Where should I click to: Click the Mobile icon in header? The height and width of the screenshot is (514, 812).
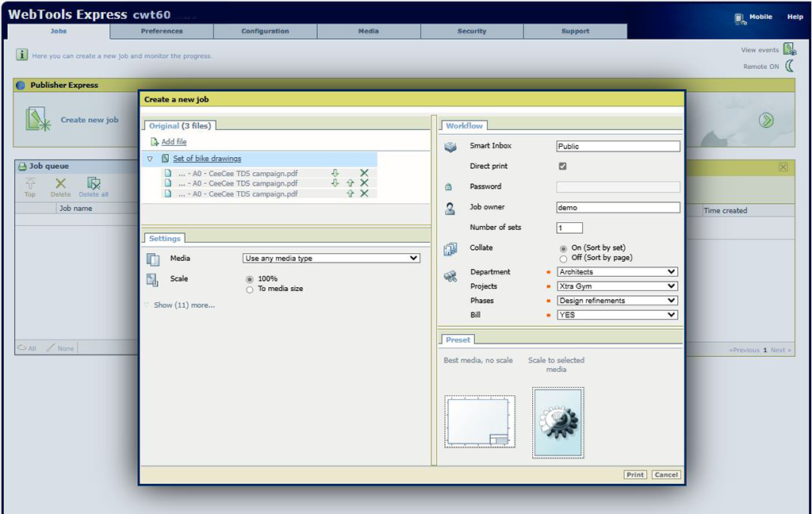tap(740, 17)
